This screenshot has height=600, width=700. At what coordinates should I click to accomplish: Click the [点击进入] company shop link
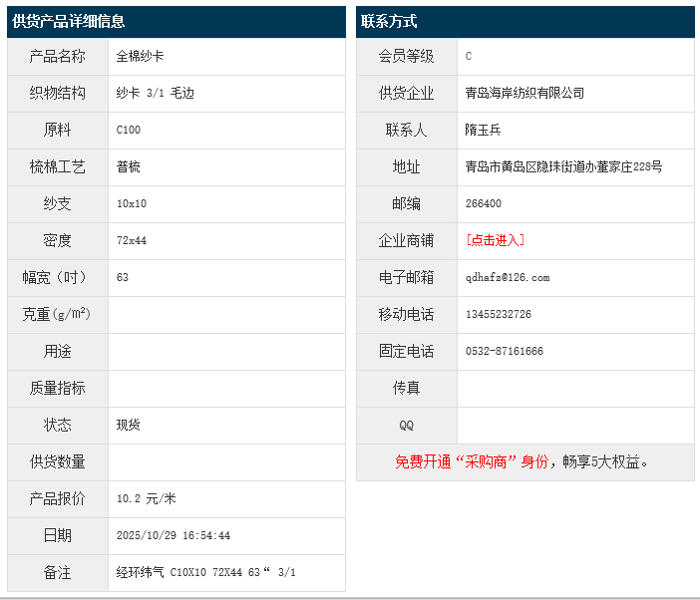tap(495, 240)
